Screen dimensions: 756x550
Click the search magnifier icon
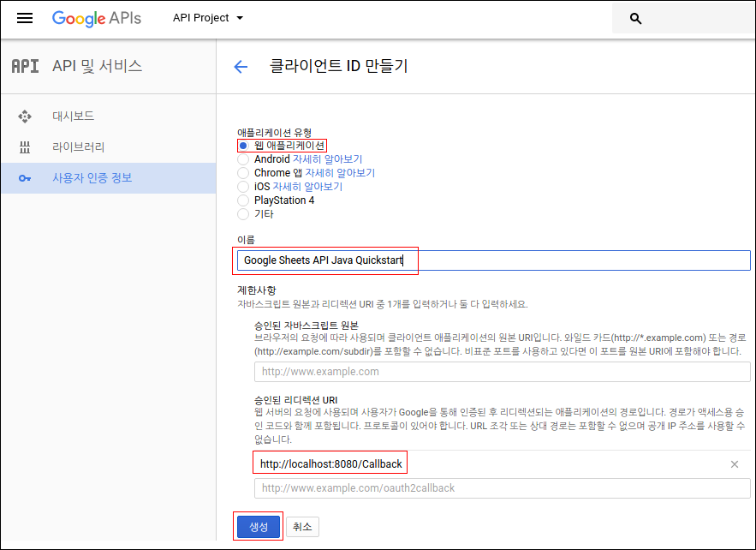635,19
